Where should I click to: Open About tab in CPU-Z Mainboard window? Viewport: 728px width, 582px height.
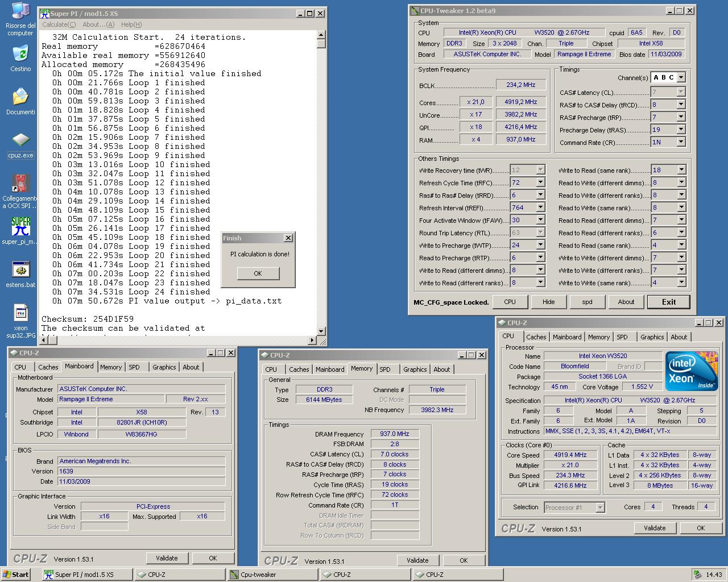coord(191,367)
